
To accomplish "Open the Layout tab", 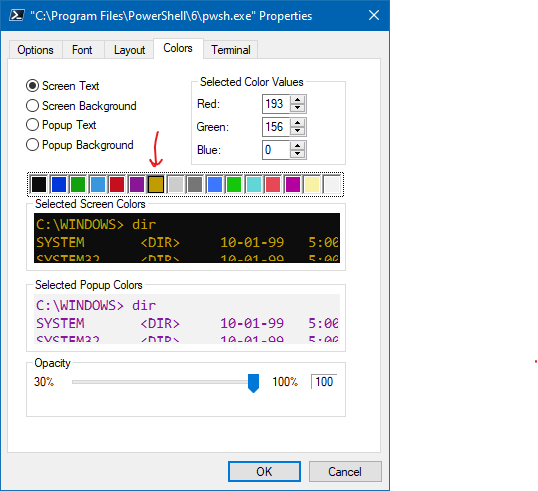I will (x=129, y=50).
